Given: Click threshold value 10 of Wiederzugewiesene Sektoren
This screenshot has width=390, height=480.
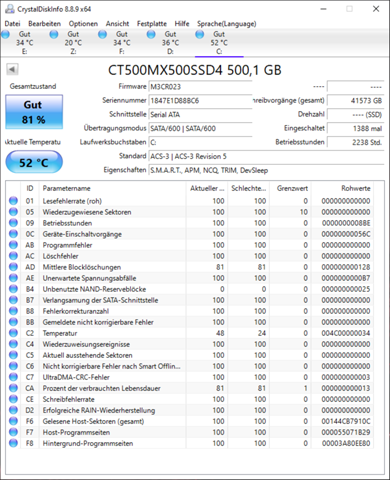Looking at the screenshot, I should tap(303, 212).
